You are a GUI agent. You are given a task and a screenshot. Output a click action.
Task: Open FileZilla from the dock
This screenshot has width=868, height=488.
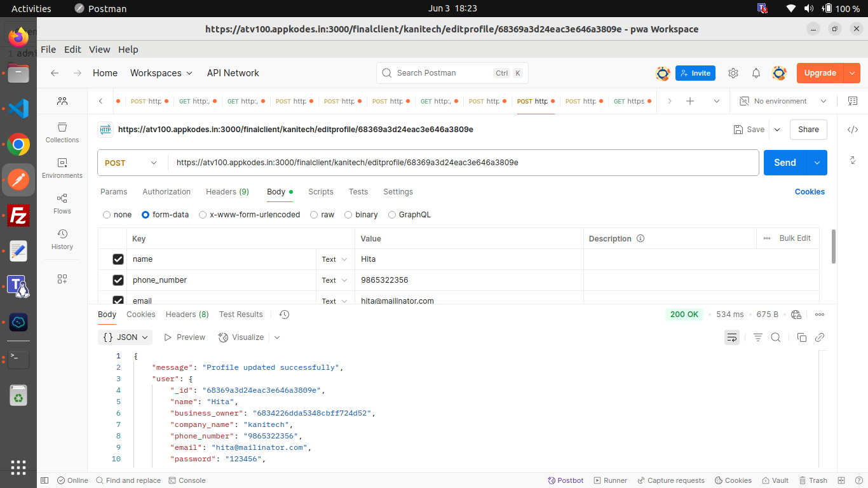18,216
